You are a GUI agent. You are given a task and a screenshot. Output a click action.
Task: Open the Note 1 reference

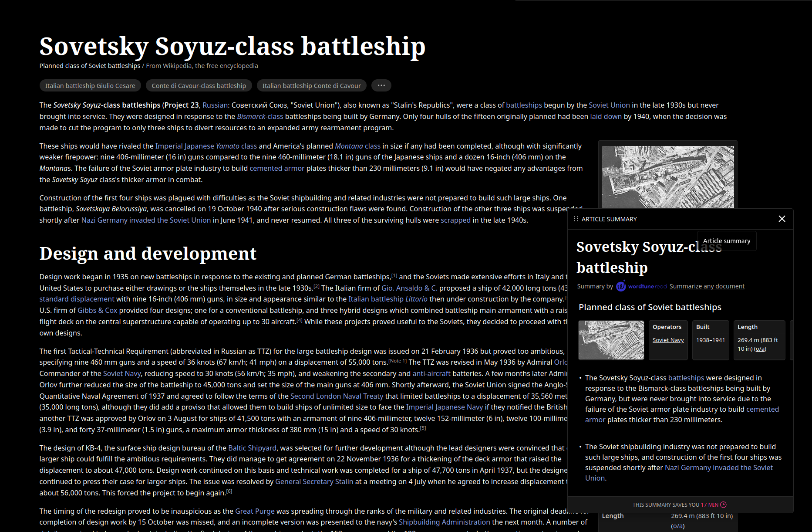click(x=397, y=361)
